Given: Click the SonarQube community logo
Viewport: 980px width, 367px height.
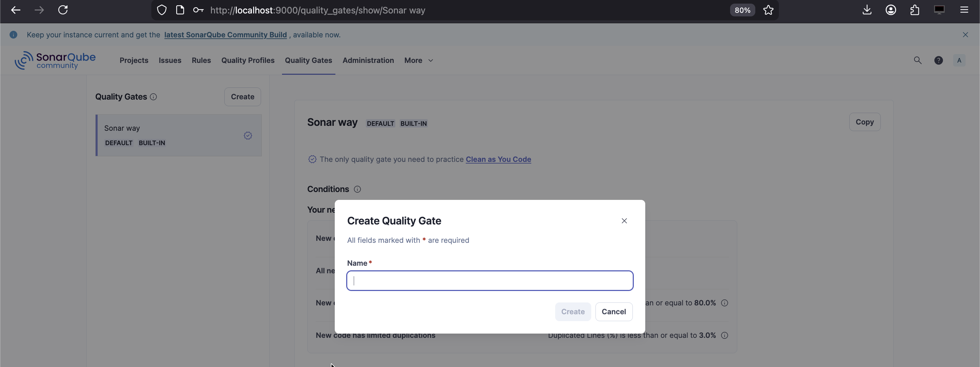Looking at the screenshot, I should [x=55, y=60].
